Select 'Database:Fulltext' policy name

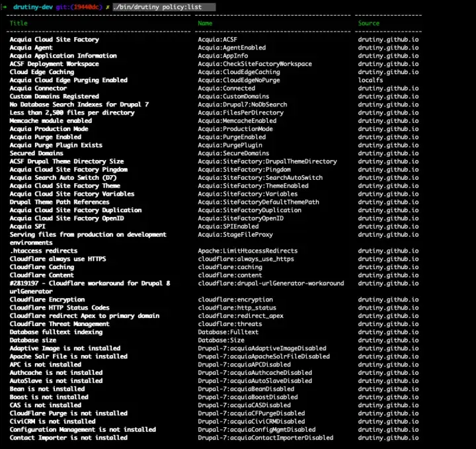coord(228,333)
